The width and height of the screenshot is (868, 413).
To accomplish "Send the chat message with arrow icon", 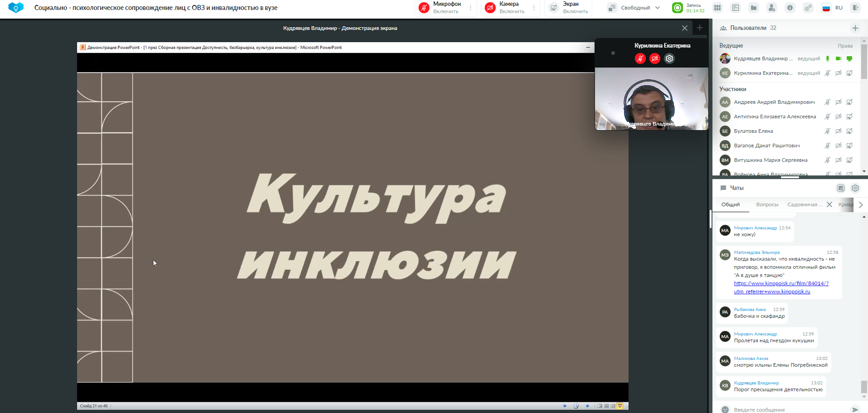I will pyautogui.click(x=855, y=409).
